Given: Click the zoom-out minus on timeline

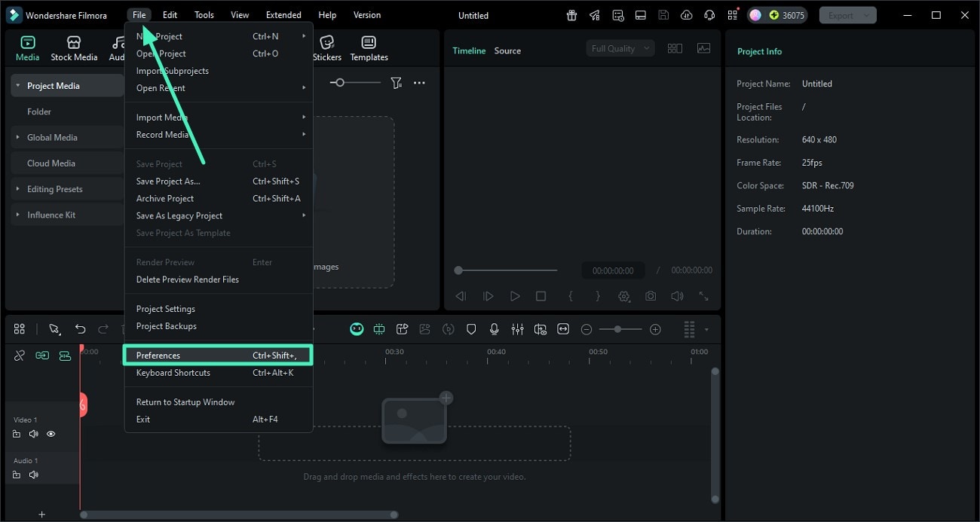Looking at the screenshot, I should tap(586, 329).
